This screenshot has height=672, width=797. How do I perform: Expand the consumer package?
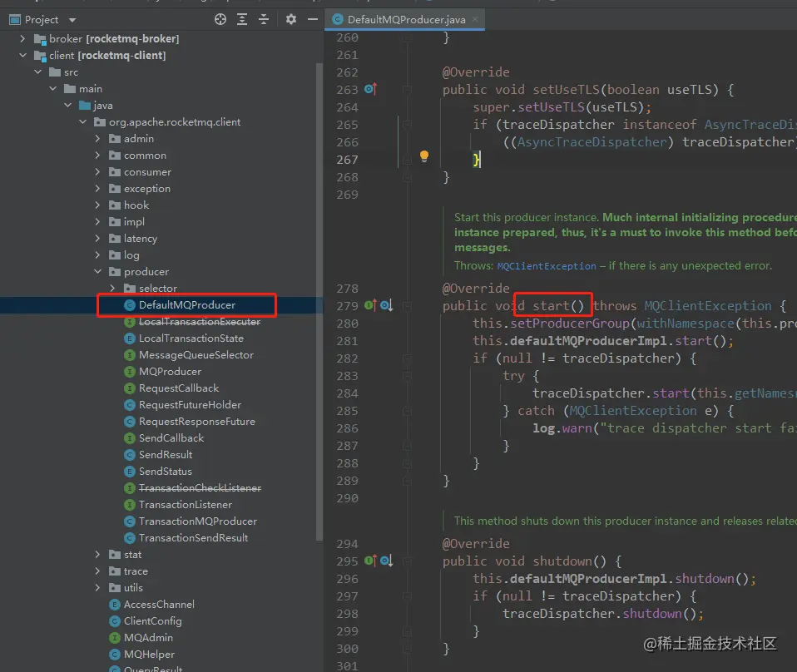(97, 172)
